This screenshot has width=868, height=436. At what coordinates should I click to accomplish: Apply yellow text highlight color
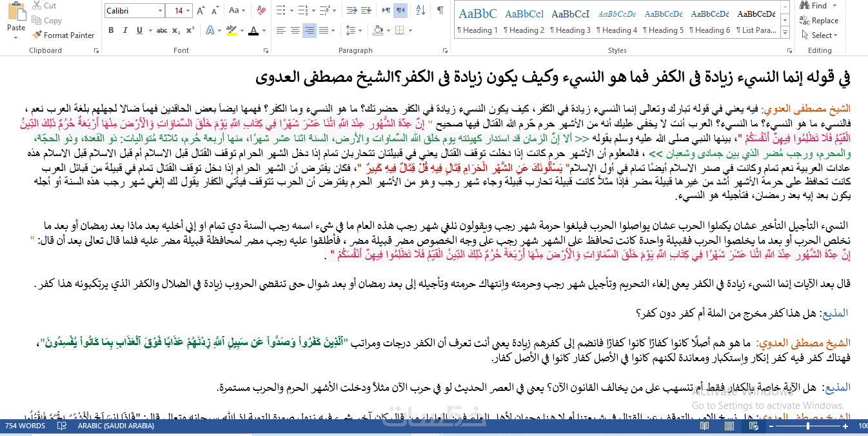click(x=231, y=30)
